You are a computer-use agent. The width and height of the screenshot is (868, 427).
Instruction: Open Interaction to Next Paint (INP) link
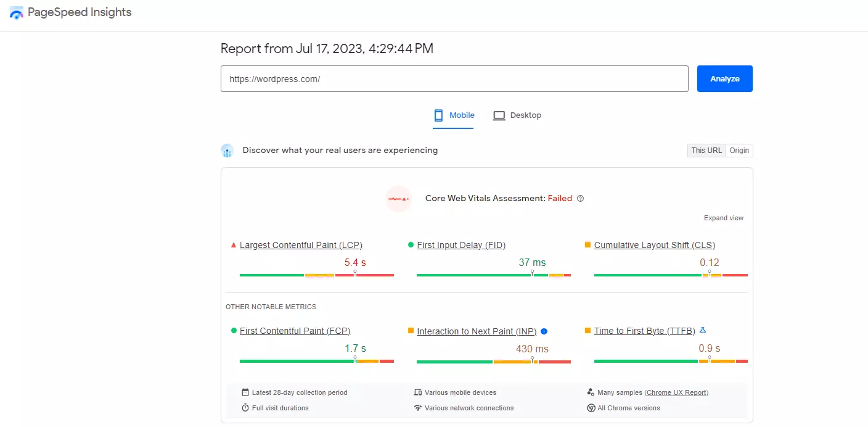pyautogui.click(x=477, y=331)
